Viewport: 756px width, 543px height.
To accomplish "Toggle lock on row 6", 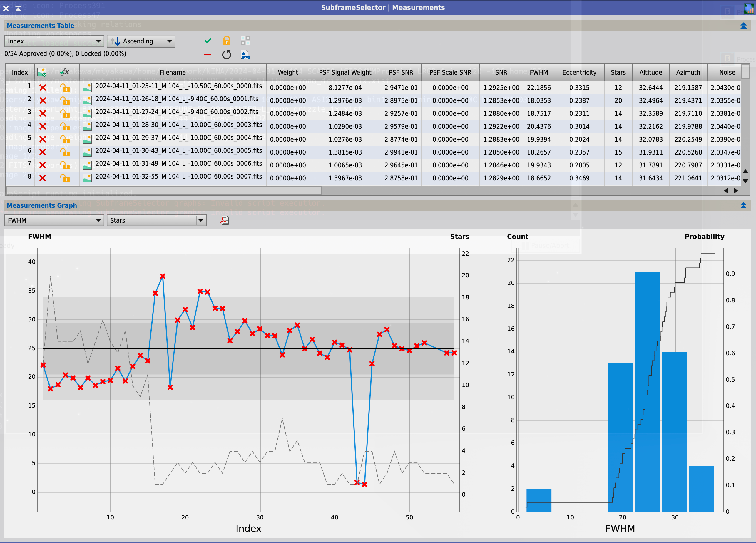I will (x=65, y=152).
